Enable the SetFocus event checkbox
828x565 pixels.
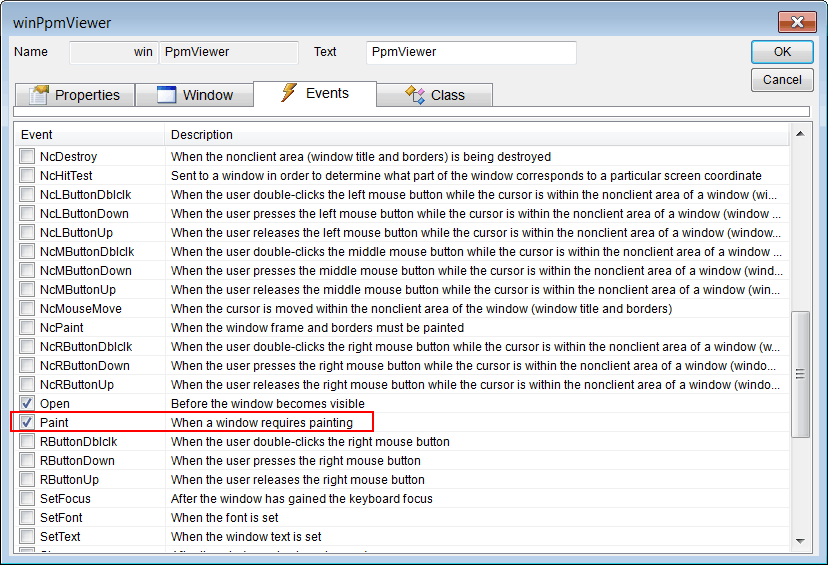[27, 498]
